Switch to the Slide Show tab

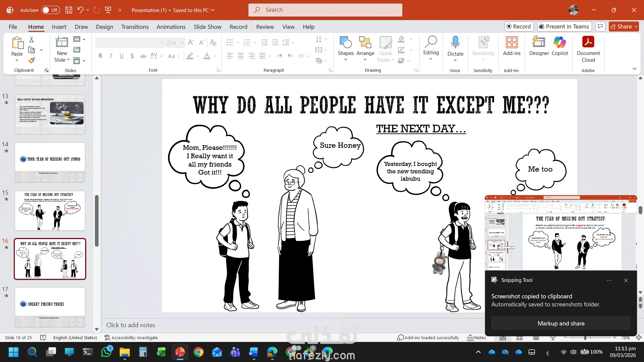click(207, 27)
